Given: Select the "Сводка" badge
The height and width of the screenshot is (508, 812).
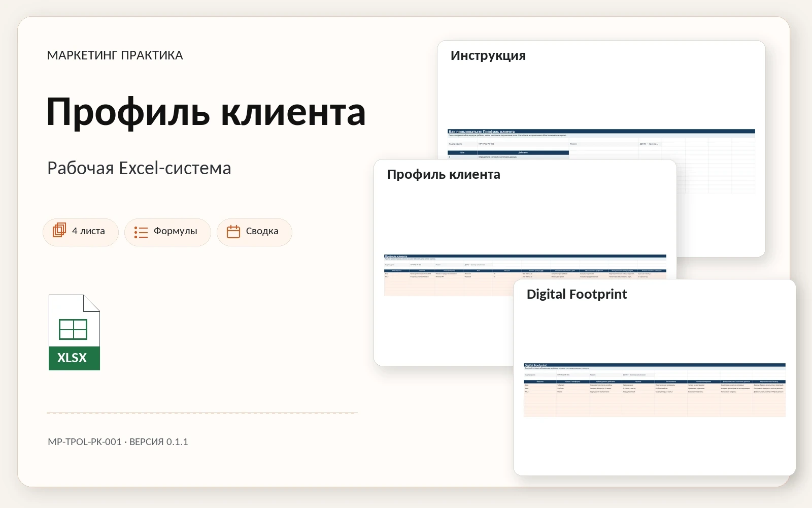Looking at the screenshot, I should tap(254, 232).
